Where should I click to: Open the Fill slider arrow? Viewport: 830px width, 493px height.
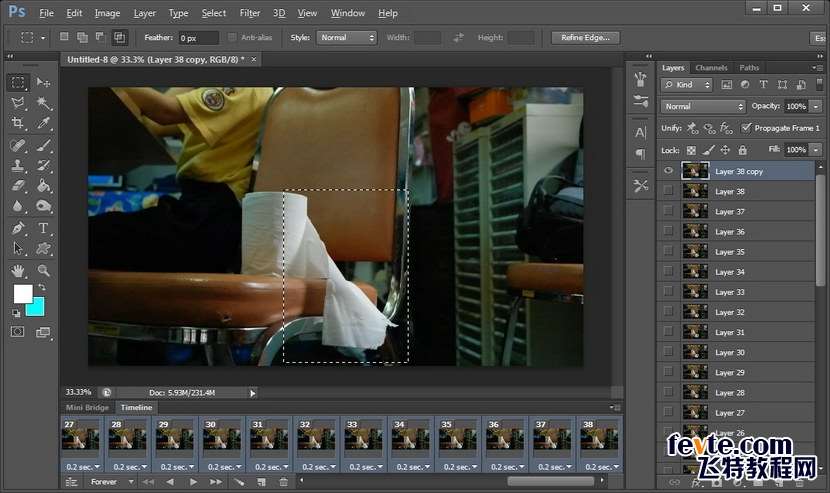tap(816, 150)
